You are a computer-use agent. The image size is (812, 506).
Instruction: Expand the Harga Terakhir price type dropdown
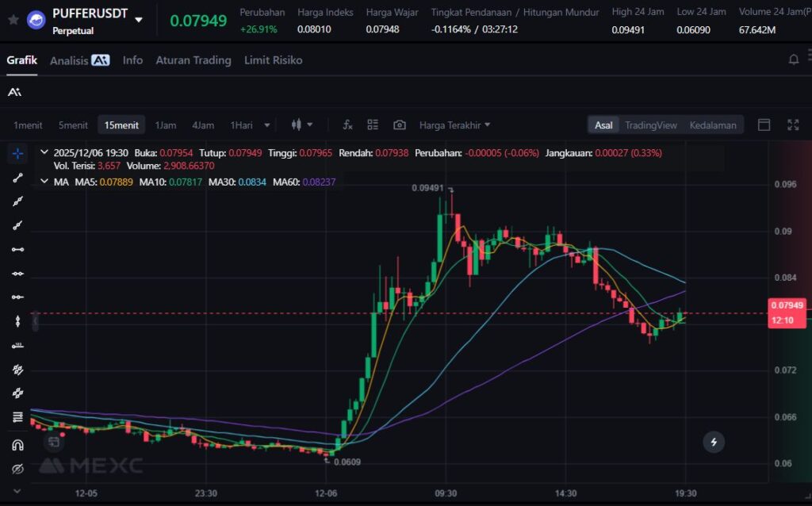coord(454,125)
